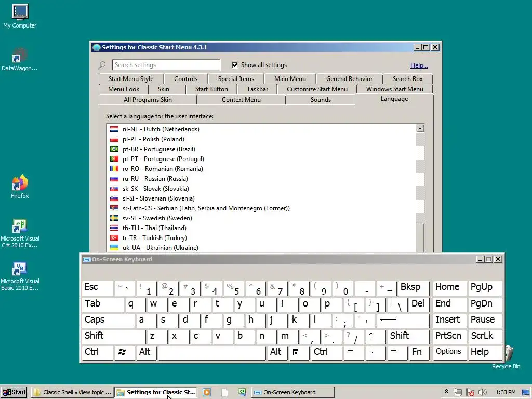This screenshot has height=399, width=532.
Task: Toggle the left Shift key on On-Screen Keyboard
Action: click(114, 336)
